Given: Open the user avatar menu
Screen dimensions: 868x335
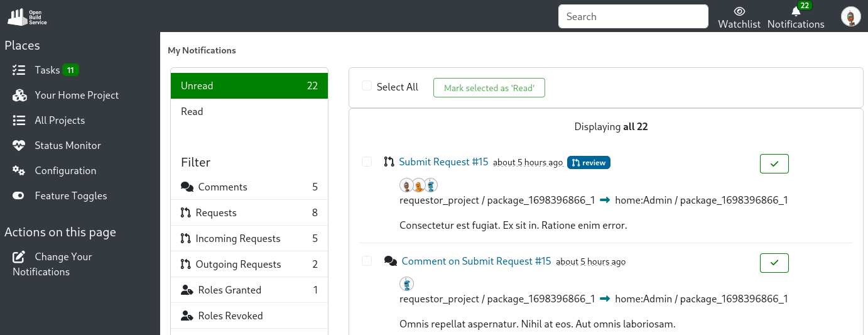Looking at the screenshot, I should (x=850, y=17).
